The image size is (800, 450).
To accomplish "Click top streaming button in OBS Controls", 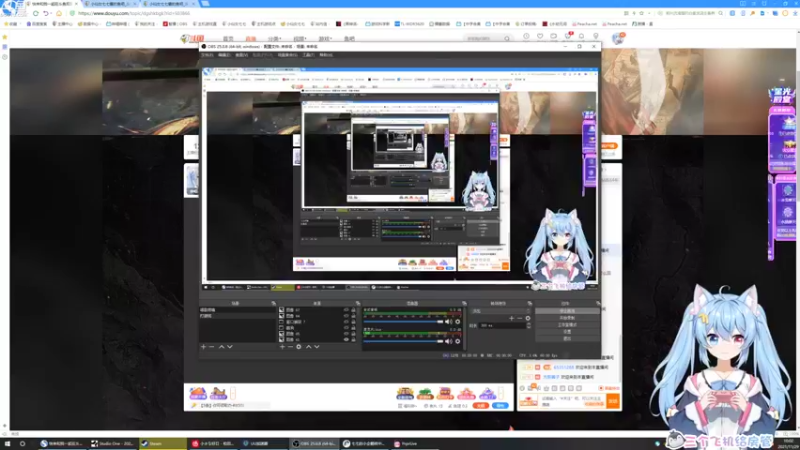I will [x=567, y=311].
